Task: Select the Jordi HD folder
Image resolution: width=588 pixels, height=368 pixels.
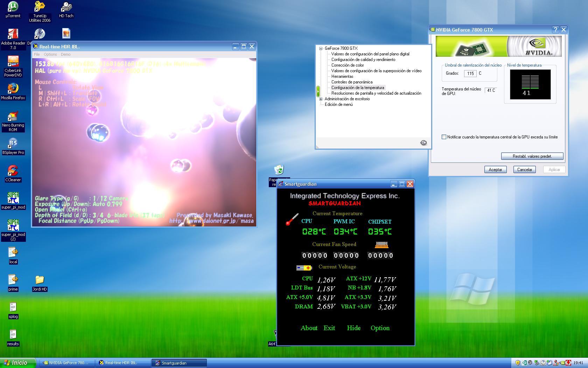Action: 40,283
